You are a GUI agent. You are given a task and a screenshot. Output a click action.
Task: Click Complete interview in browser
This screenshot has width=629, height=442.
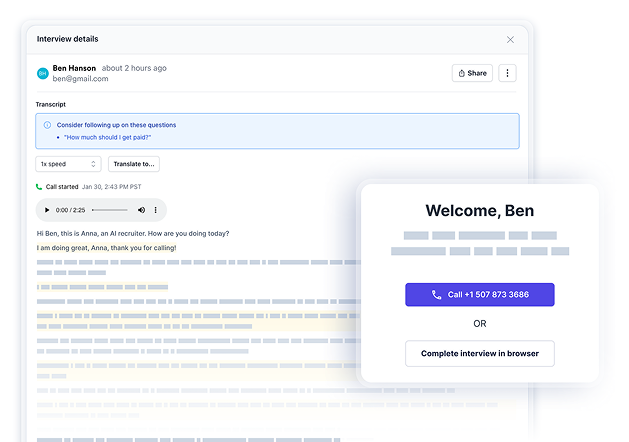480,353
